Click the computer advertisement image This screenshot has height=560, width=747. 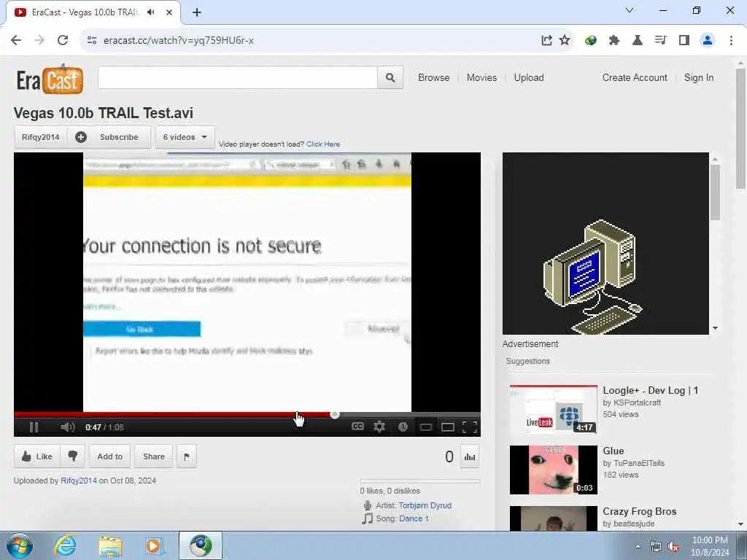click(x=605, y=244)
